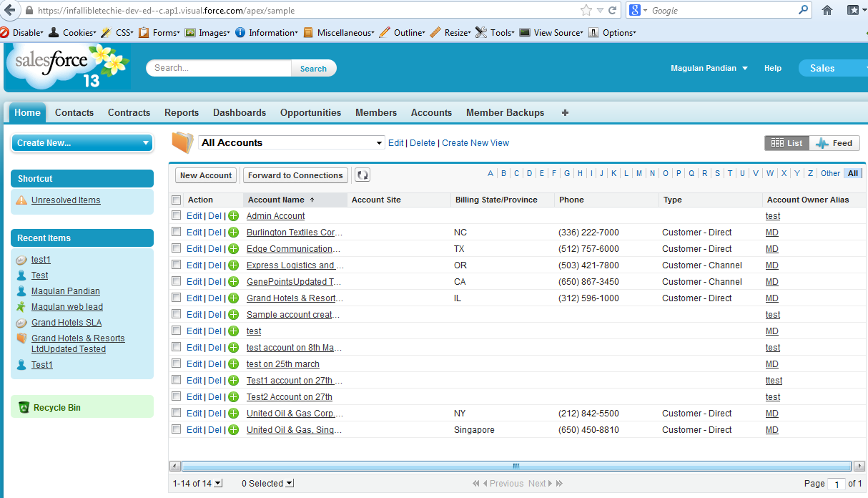Click browser back arrow button
Viewport: 868px width, 498px height.
[x=10, y=11]
